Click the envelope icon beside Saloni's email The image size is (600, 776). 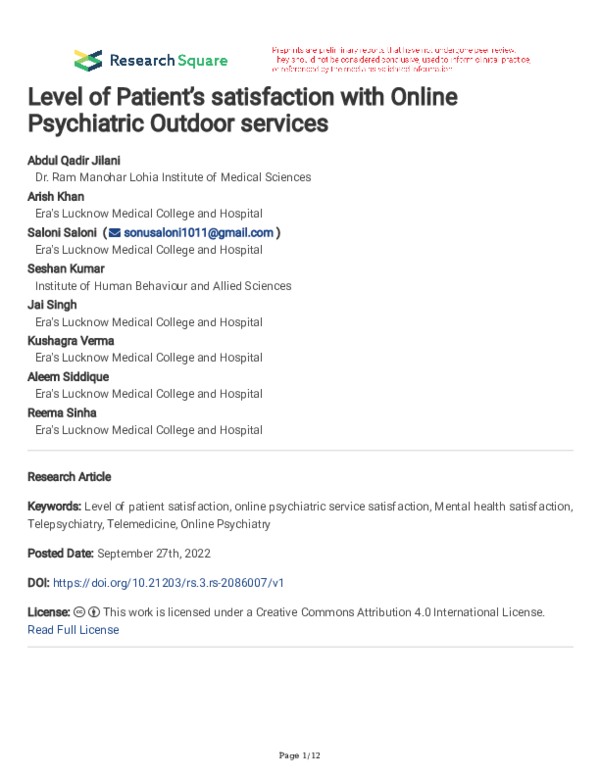click(x=115, y=233)
